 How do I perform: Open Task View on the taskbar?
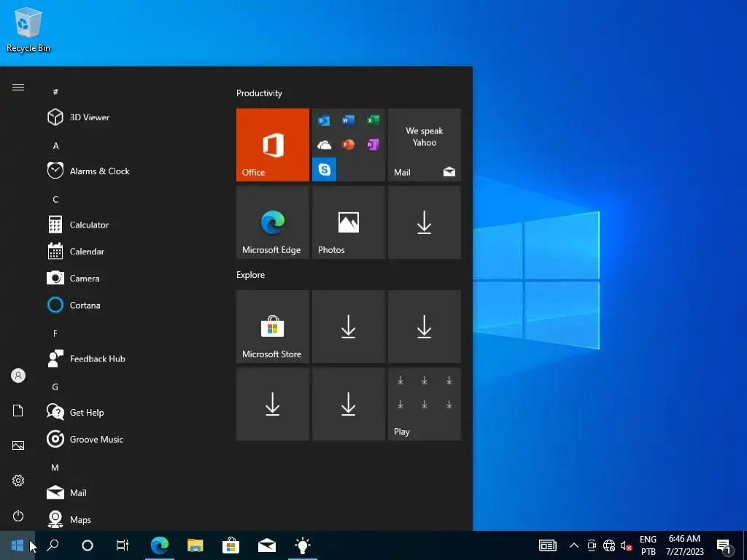[123, 545]
